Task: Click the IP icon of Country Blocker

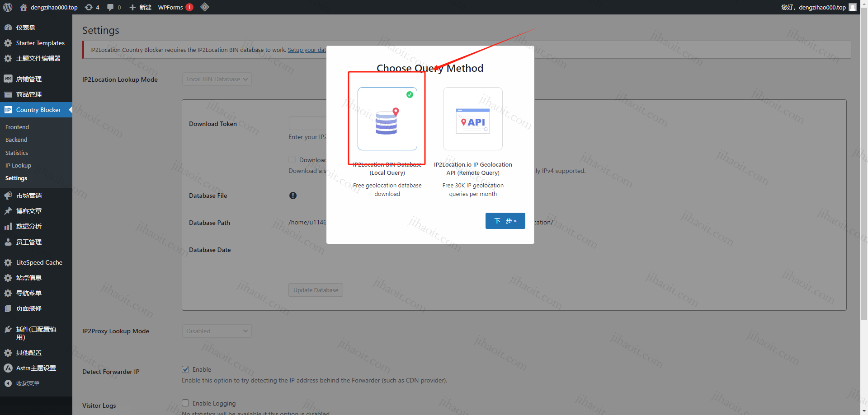Action: (x=8, y=110)
